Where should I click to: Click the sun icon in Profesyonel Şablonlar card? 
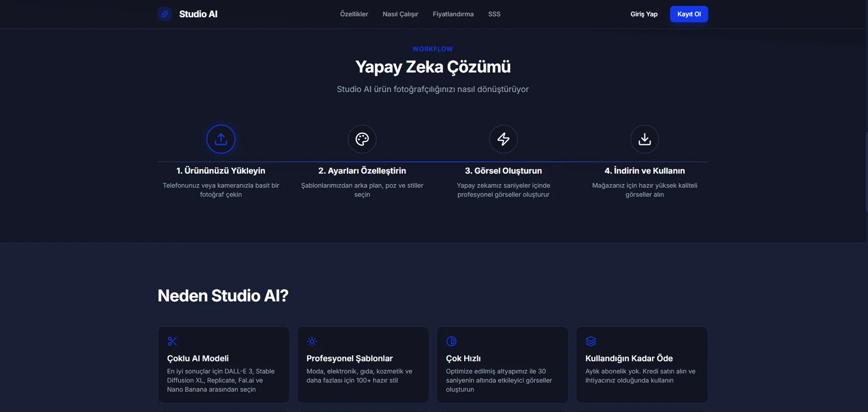pos(312,341)
